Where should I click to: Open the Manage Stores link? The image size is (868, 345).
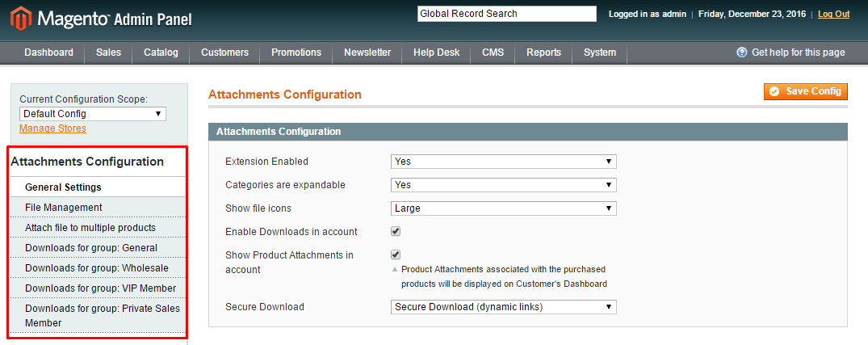(x=52, y=128)
